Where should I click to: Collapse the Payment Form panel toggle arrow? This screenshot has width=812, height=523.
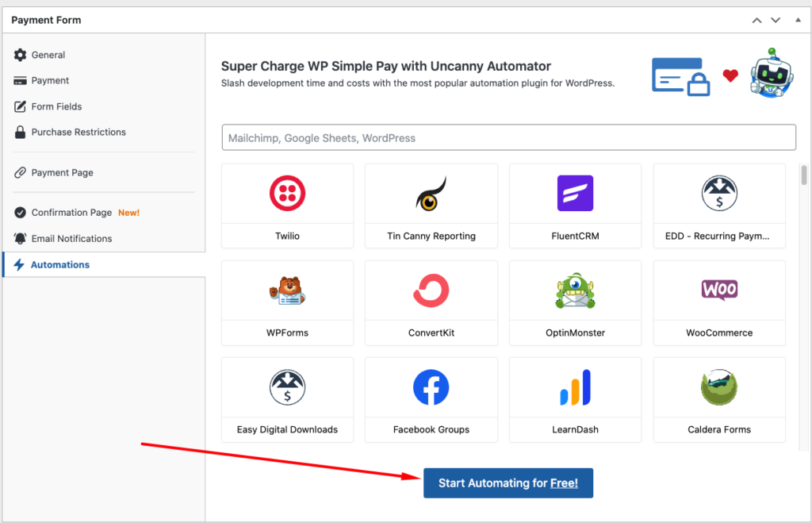(797, 20)
